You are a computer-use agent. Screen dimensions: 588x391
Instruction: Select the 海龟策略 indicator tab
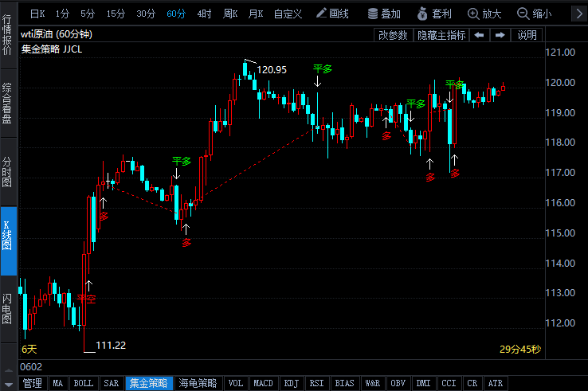(x=198, y=383)
